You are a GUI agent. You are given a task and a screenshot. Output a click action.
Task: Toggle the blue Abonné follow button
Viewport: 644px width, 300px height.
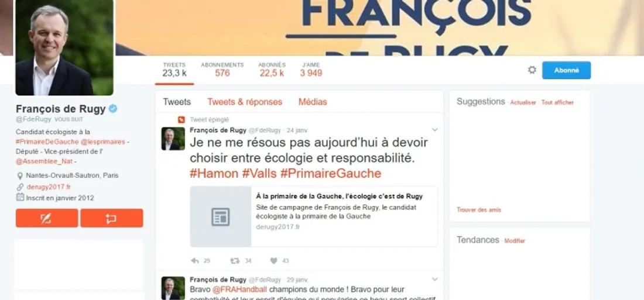(x=566, y=70)
